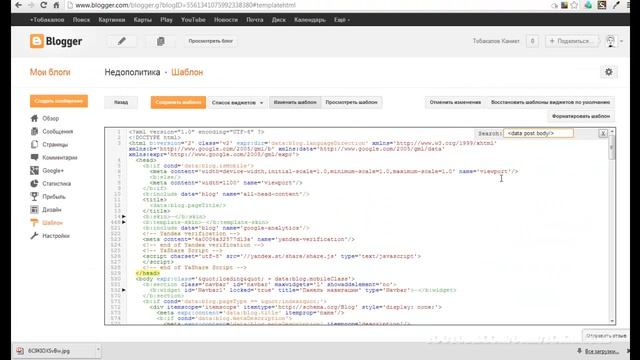Open the Ещё dropdown in Google bar
The image size is (640, 360).
coord(342,20)
